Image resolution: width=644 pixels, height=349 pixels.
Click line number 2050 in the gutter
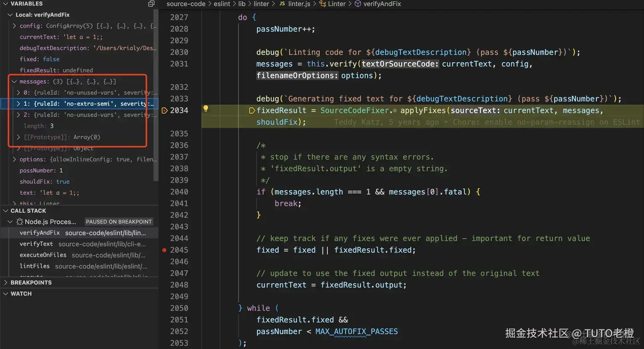point(179,308)
